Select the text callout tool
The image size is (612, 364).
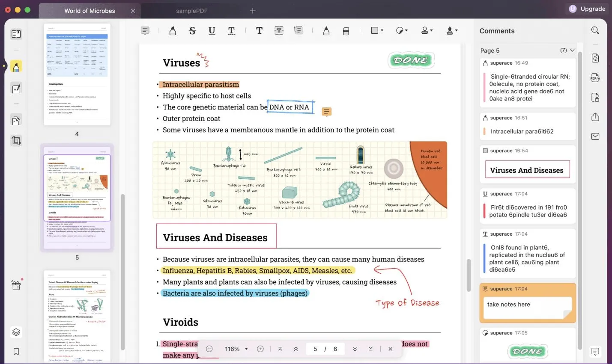coord(299,30)
